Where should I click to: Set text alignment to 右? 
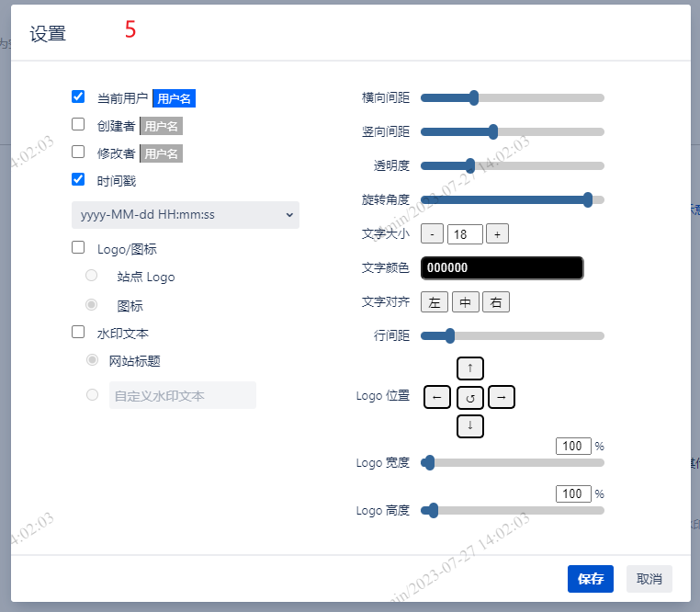tap(496, 302)
